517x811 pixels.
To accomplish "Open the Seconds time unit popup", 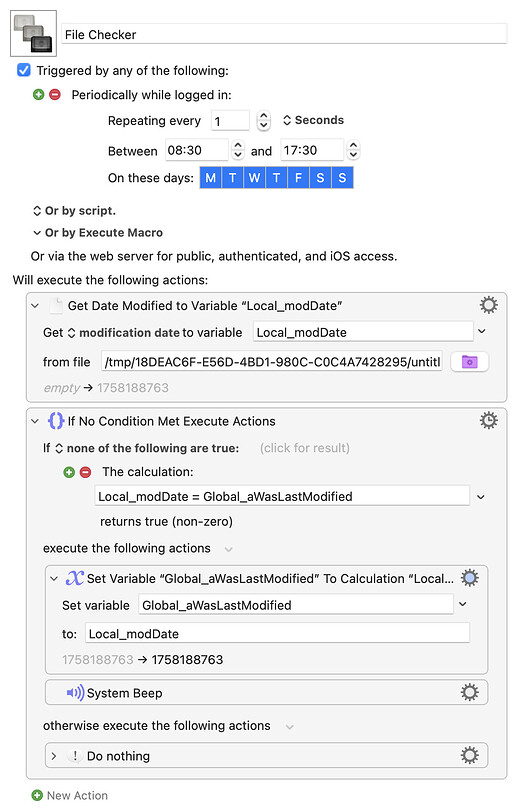I will (x=313, y=120).
